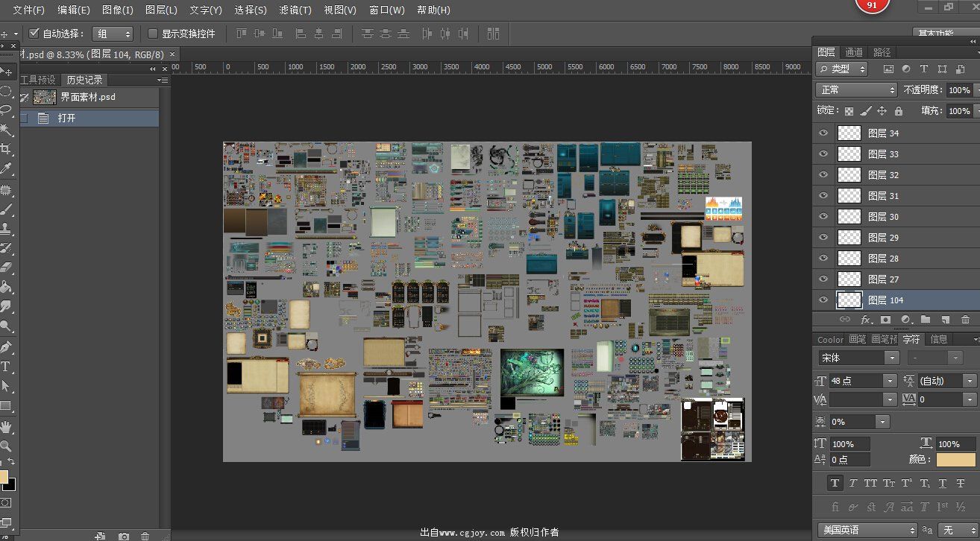
Task: Toggle visibility of 图层 31
Action: [x=823, y=196]
